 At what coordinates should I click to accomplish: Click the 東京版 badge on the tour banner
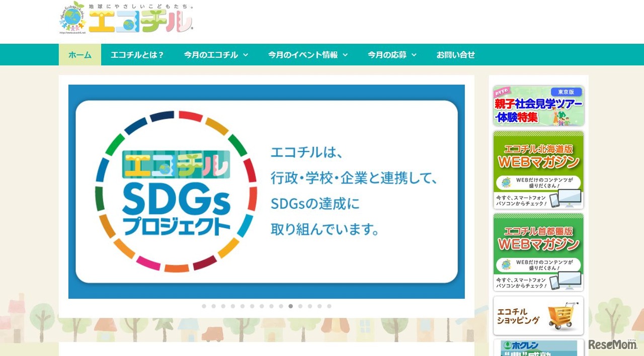click(566, 91)
